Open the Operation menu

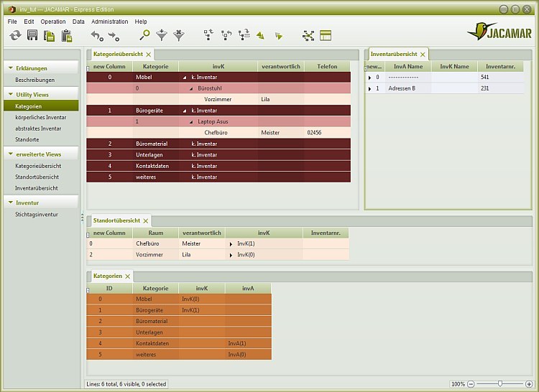53,22
